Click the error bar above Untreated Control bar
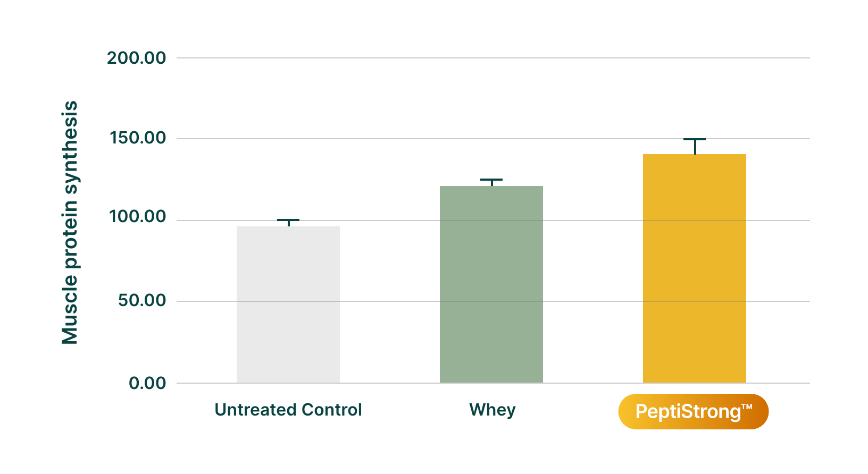868x474 pixels. (288, 223)
